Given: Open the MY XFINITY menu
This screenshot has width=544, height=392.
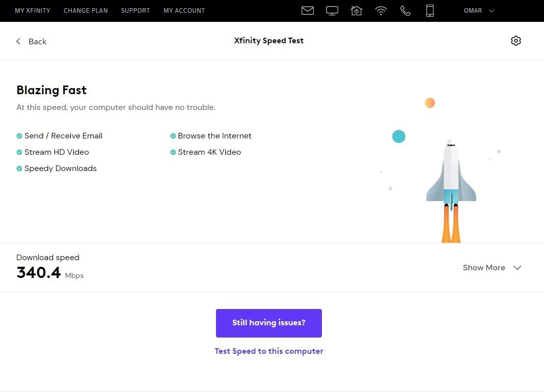Looking at the screenshot, I should click(x=33, y=11).
